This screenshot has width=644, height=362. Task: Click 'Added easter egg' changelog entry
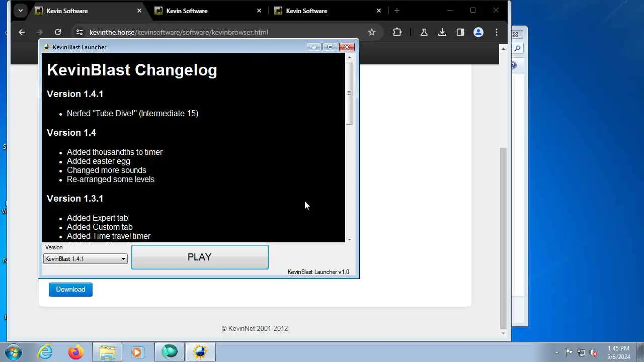click(99, 161)
